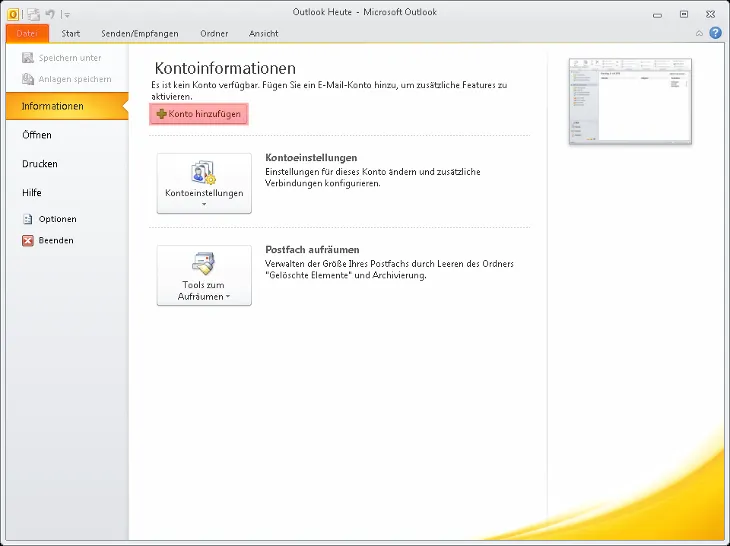Switch to the Start ribbon tab
This screenshot has height=546, width=730.
(71, 33)
